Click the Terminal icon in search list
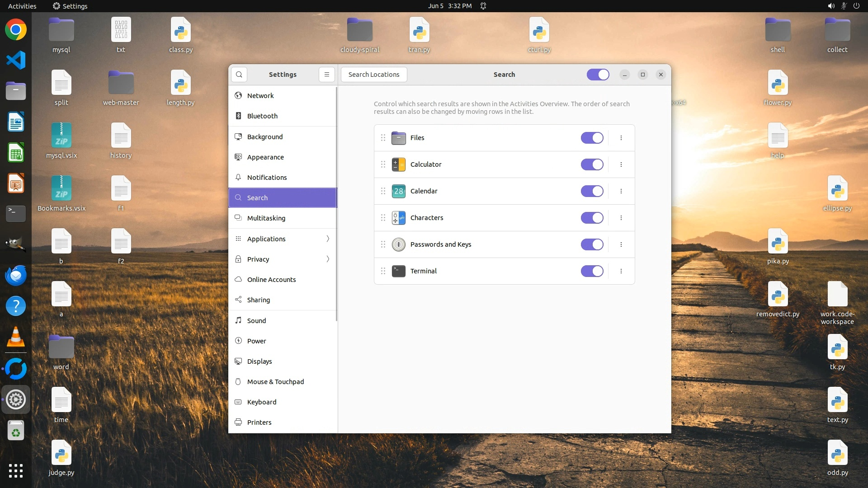The height and width of the screenshot is (488, 868). (398, 271)
